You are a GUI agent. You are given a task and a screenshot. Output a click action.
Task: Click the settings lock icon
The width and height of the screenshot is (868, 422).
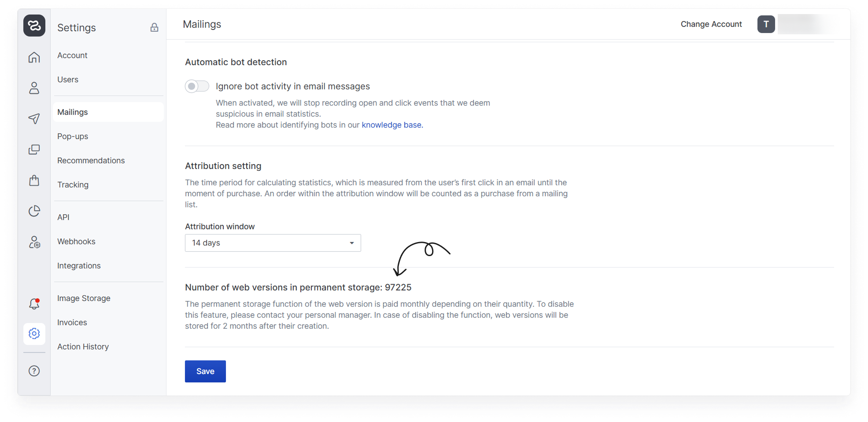click(154, 27)
